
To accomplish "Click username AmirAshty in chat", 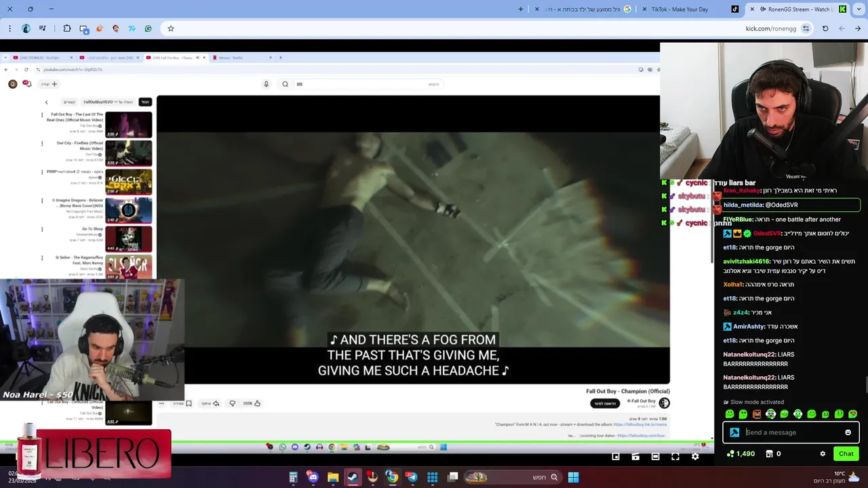I will pos(749,327).
